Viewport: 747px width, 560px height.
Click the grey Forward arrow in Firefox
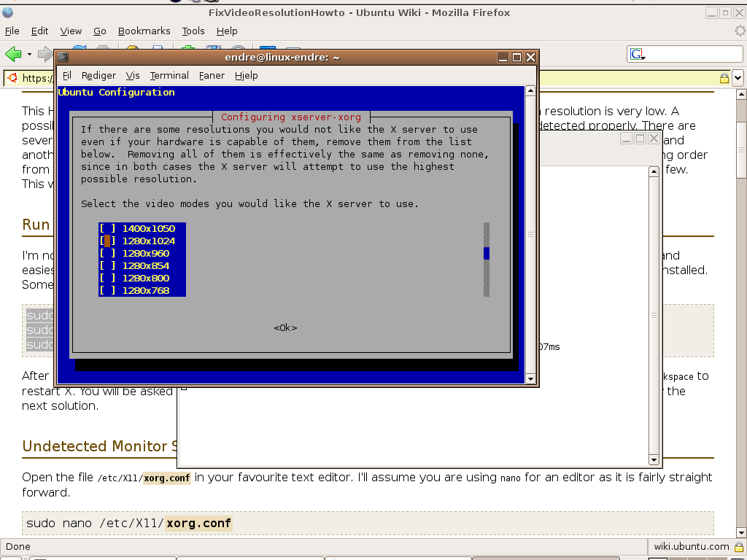(44, 54)
